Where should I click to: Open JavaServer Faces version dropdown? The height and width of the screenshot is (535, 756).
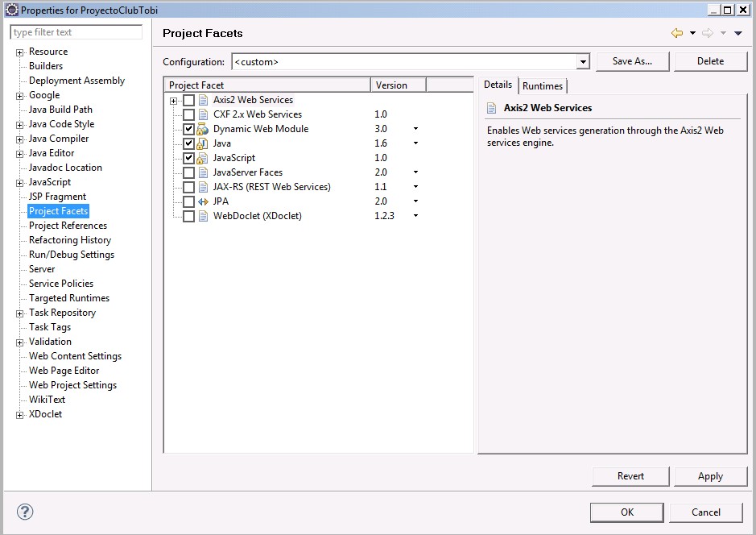click(x=415, y=172)
